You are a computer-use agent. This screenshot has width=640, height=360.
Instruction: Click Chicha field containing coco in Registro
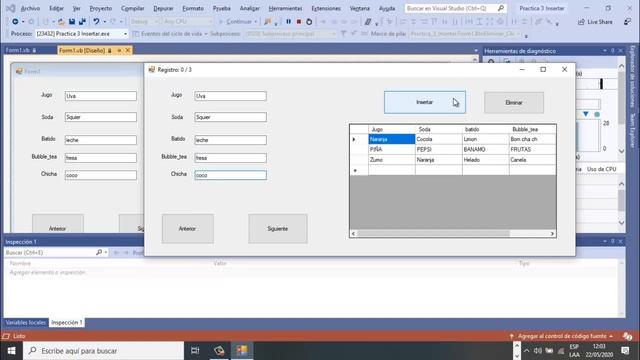231,175
